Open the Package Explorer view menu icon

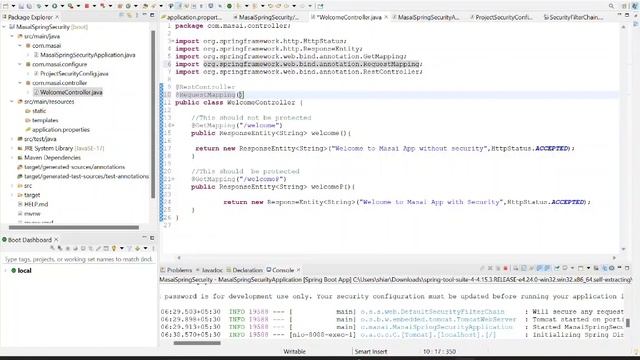pyautogui.click(x=137, y=16)
